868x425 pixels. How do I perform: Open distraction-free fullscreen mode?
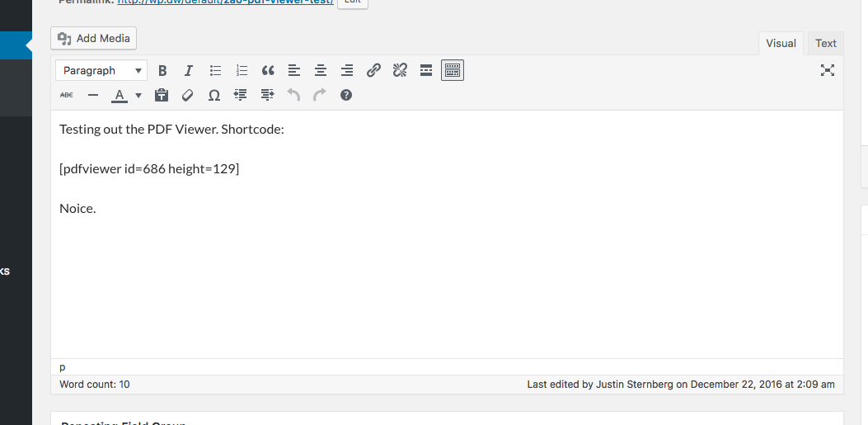(x=827, y=70)
